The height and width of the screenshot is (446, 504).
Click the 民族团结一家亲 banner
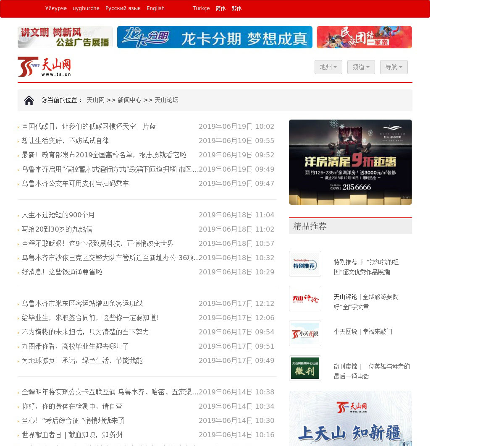click(x=364, y=37)
